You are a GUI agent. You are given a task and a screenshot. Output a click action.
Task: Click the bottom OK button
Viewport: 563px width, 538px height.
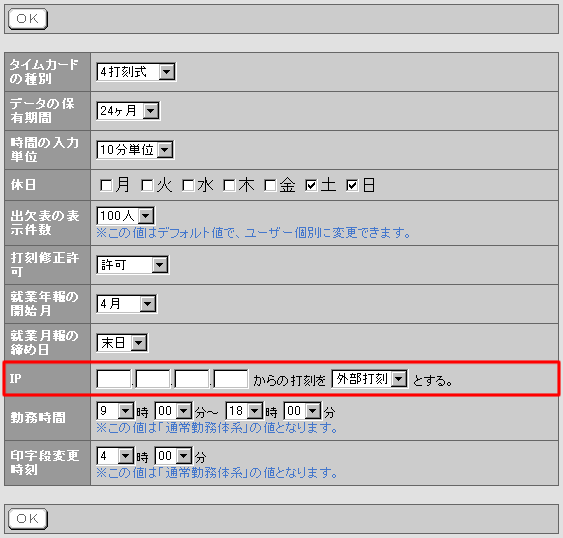28,519
